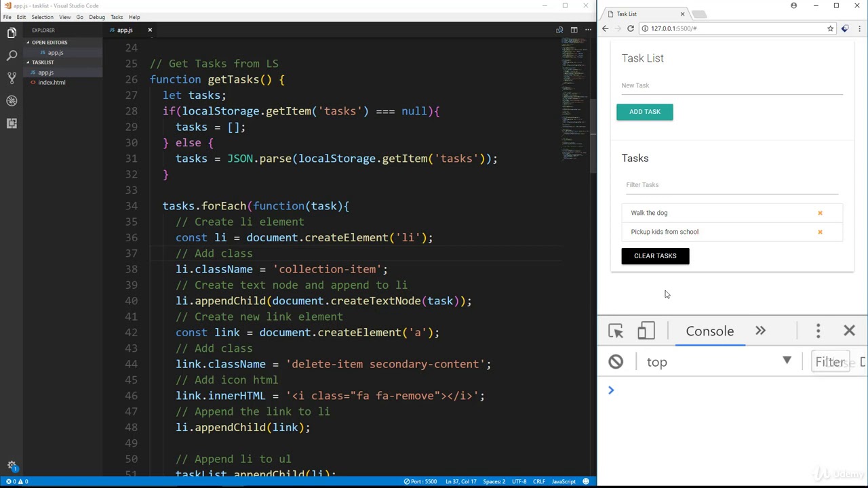This screenshot has height=488, width=868.
Task: Click the ADD TASK button
Action: click(x=644, y=112)
